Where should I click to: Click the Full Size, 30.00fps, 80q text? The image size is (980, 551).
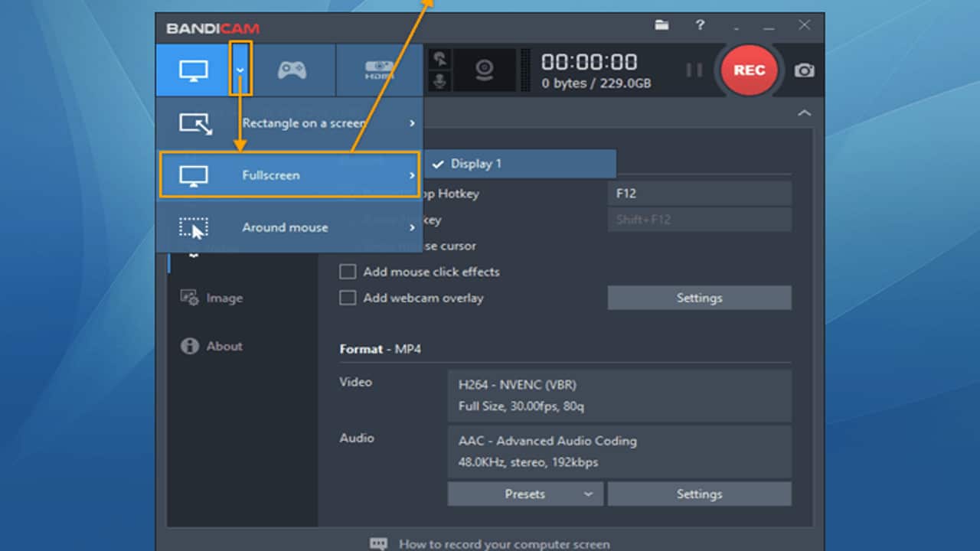pyautogui.click(x=521, y=406)
